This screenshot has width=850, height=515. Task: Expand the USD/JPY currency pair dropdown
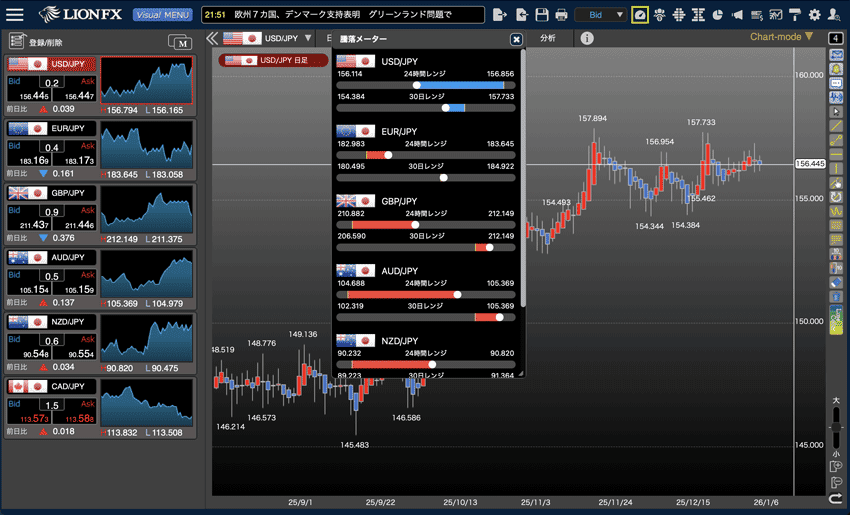tap(307, 38)
